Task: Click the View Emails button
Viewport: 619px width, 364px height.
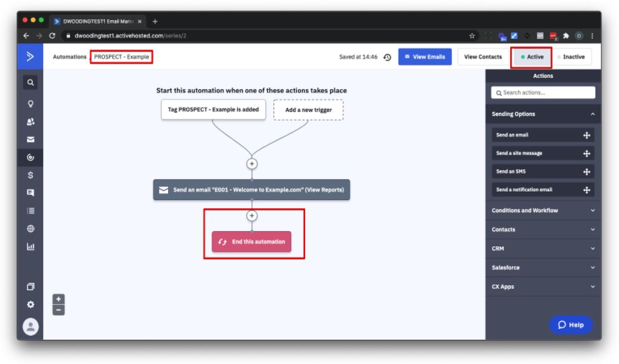Action: click(425, 57)
